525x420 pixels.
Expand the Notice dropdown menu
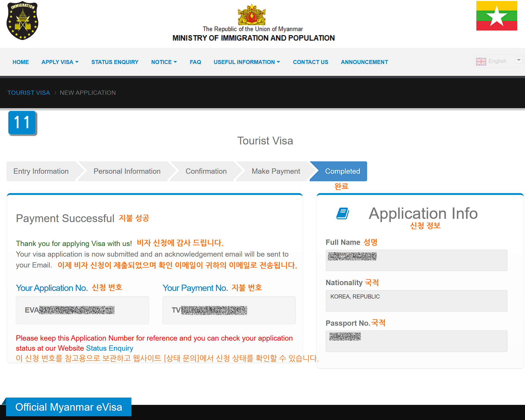coord(164,62)
